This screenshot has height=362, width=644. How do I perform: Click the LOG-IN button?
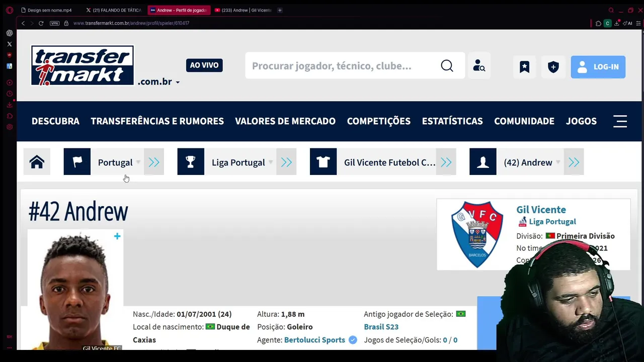(x=598, y=67)
